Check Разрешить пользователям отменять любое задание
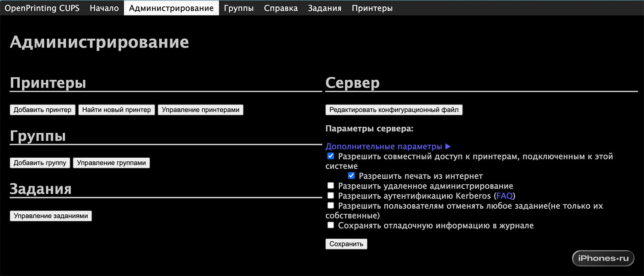 click(331, 205)
